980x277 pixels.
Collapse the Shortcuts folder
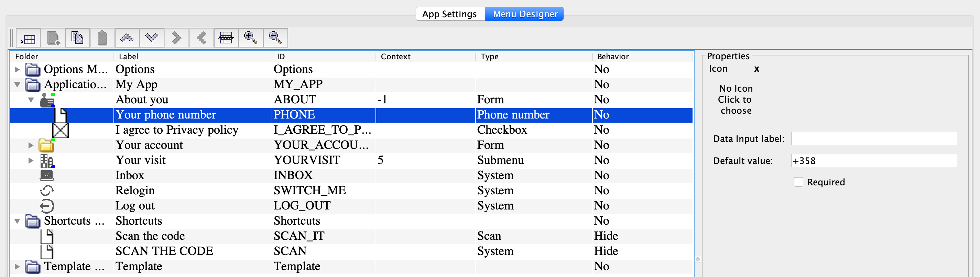[x=17, y=221]
